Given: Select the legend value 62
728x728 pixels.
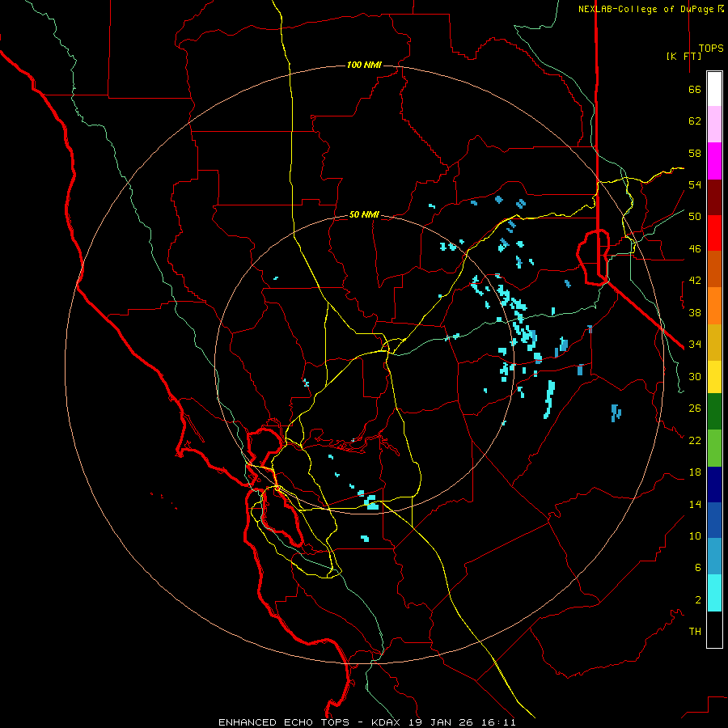Looking at the screenshot, I should 695,121.
